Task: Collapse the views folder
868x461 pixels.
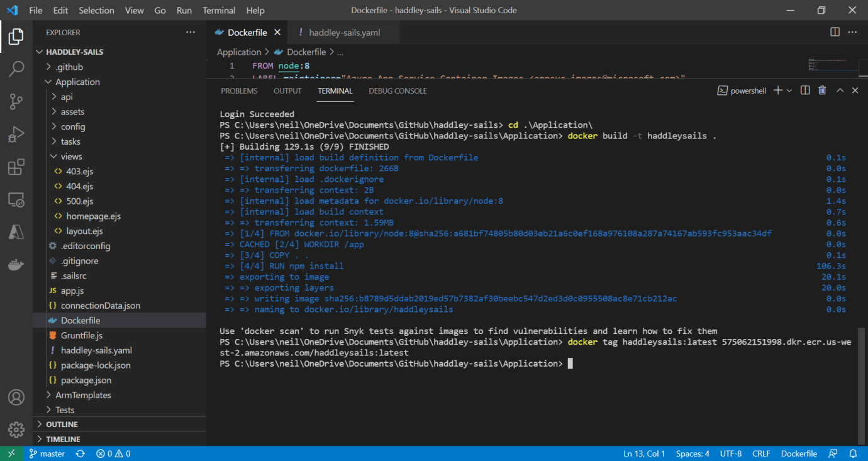Action: (x=71, y=157)
